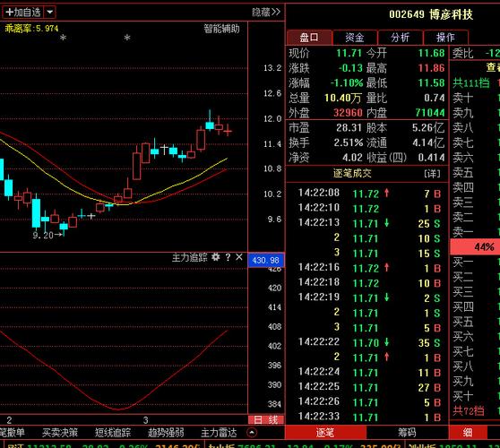
Task: Click the 委比 label
Action: click(462, 53)
